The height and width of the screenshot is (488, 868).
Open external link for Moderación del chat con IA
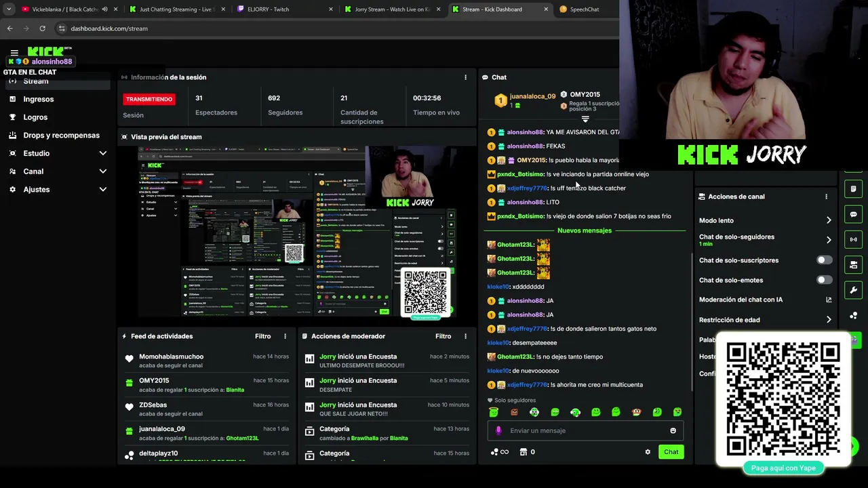[829, 300]
